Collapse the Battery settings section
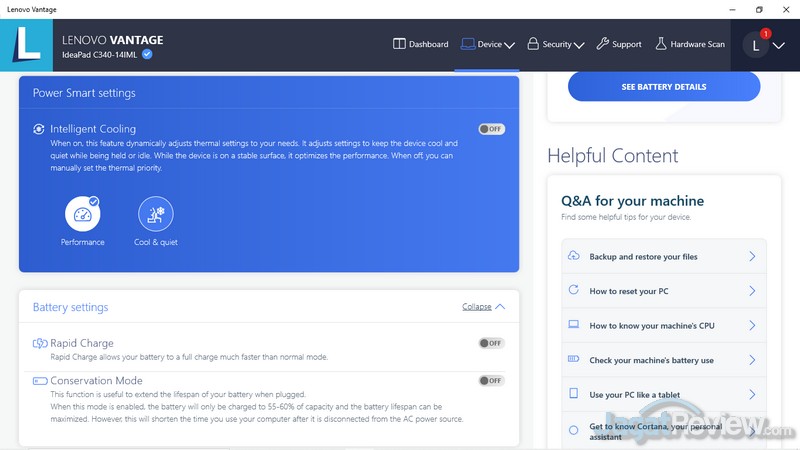 pyautogui.click(x=484, y=307)
